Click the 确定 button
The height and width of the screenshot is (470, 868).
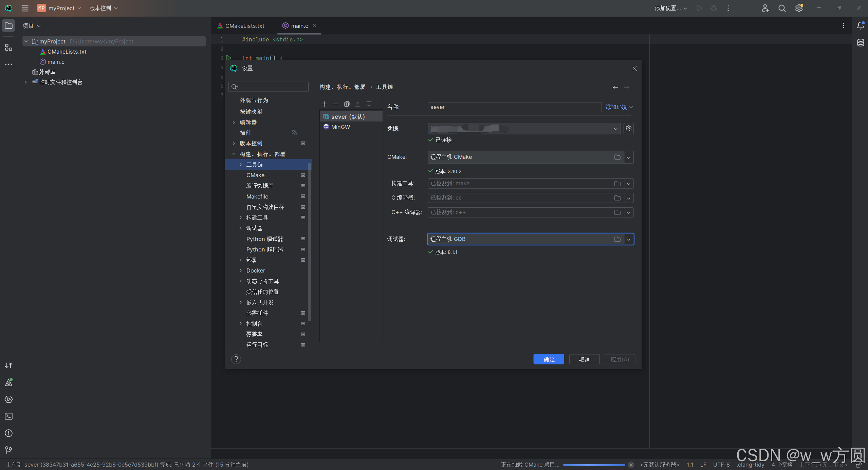tap(549, 359)
